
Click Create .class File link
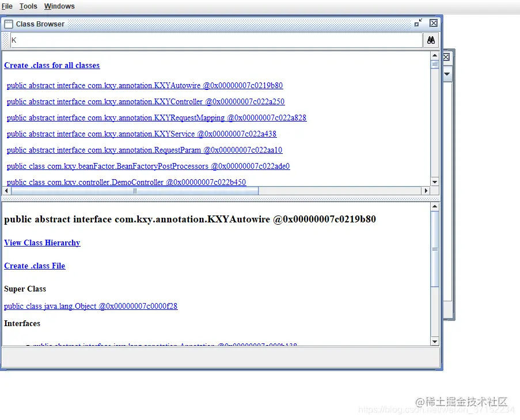[x=35, y=266]
